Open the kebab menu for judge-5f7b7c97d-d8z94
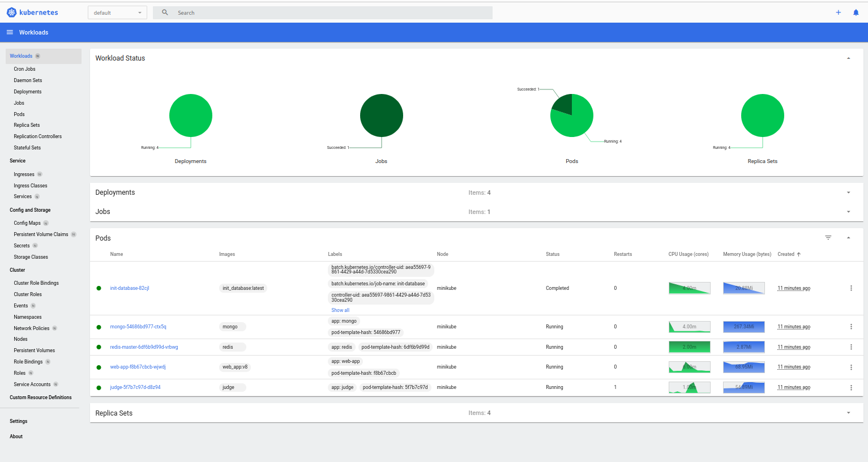 (851, 387)
